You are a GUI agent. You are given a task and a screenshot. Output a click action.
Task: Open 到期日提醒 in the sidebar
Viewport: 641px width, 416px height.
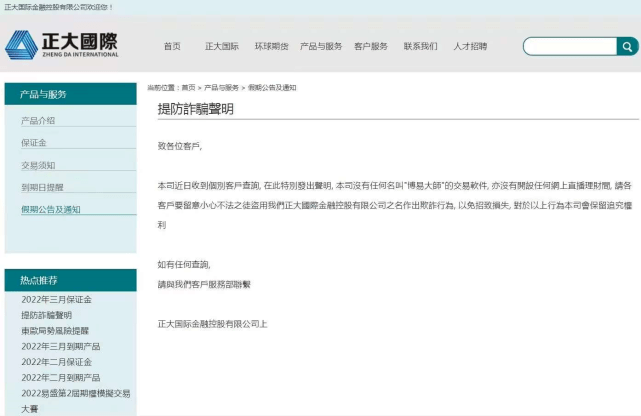pyautogui.click(x=42, y=187)
